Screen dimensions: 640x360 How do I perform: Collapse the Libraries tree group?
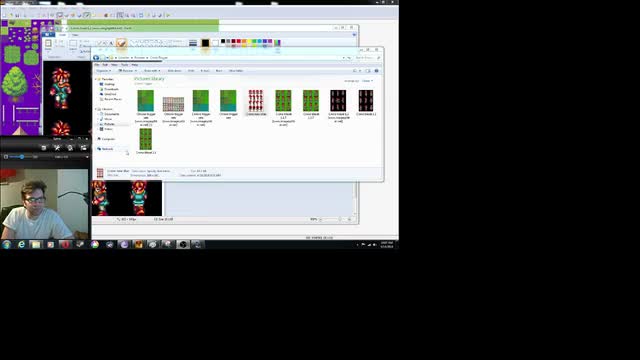[96, 109]
